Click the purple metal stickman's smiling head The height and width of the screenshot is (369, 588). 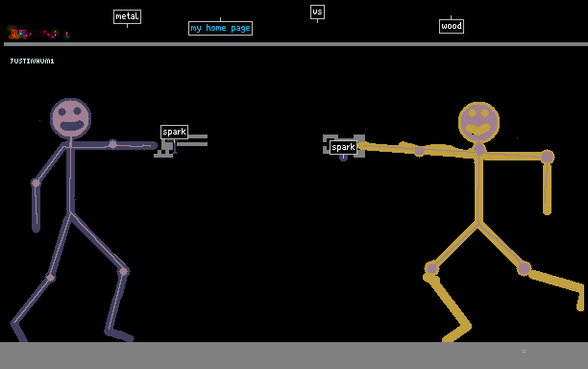[x=70, y=118]
